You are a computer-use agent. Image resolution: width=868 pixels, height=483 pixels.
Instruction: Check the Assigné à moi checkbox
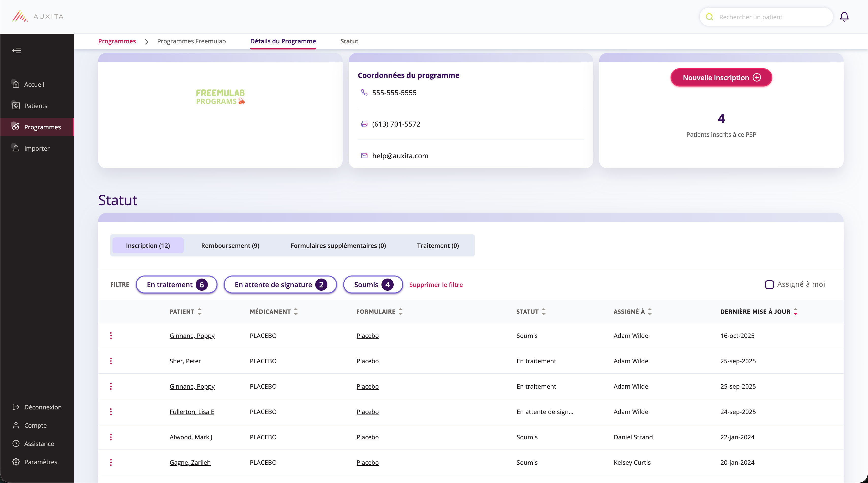point(769,285)
